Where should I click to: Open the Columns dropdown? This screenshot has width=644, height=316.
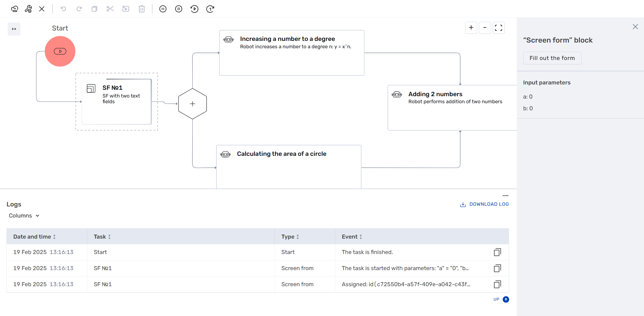coord(24,216)
